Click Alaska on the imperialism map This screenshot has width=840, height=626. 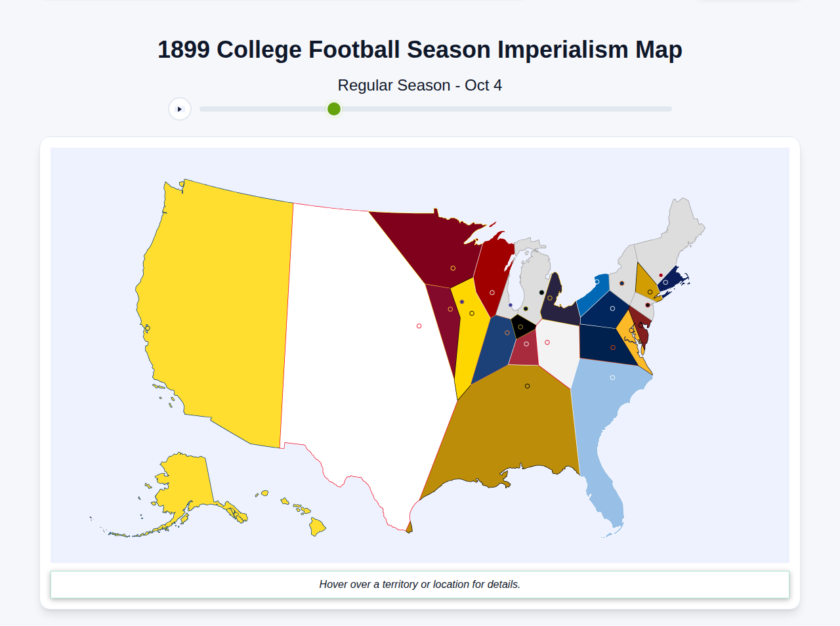[x=184, y=479]
